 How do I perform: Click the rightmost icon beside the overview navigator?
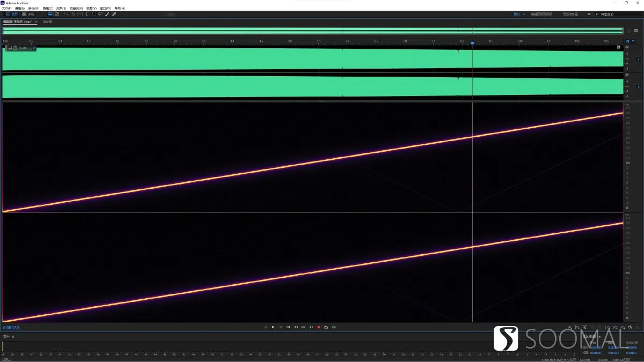[635, 31]
